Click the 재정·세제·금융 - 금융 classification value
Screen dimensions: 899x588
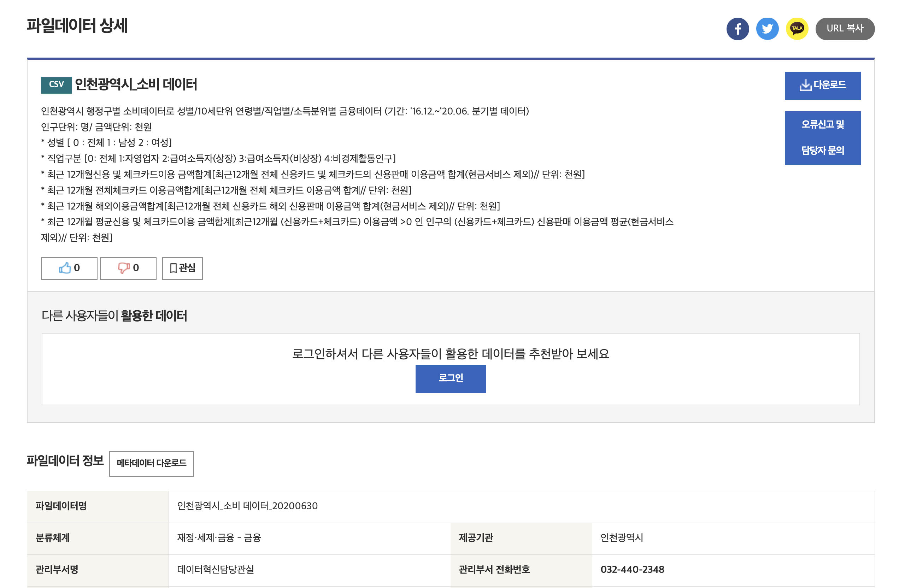tap(219, 537)
